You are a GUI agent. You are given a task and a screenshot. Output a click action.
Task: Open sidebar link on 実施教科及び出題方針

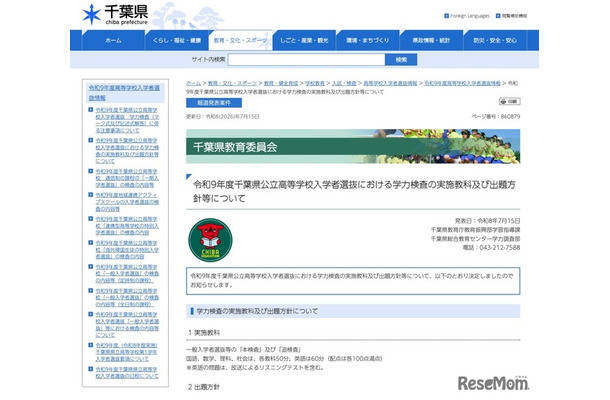click(127, 151)
